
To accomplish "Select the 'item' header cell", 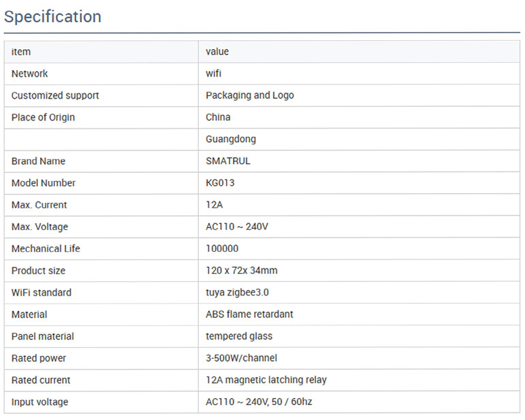I will 21,52.
